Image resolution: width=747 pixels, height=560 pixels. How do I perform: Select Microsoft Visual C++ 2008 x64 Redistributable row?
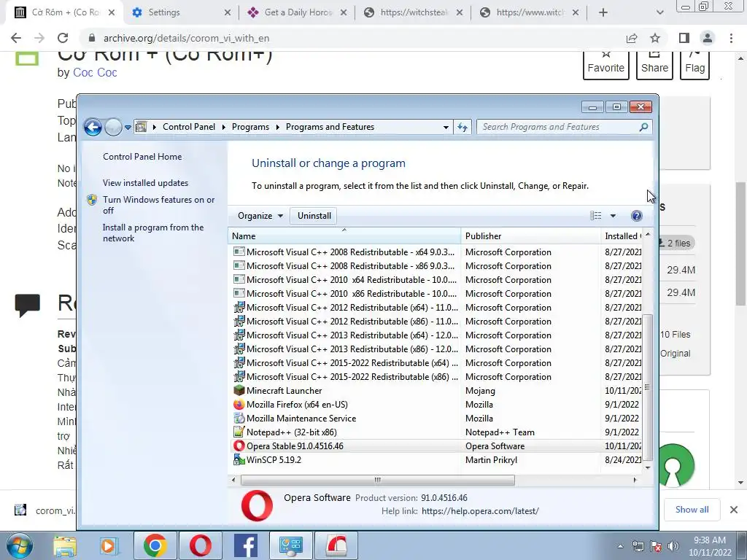point(437,252)
